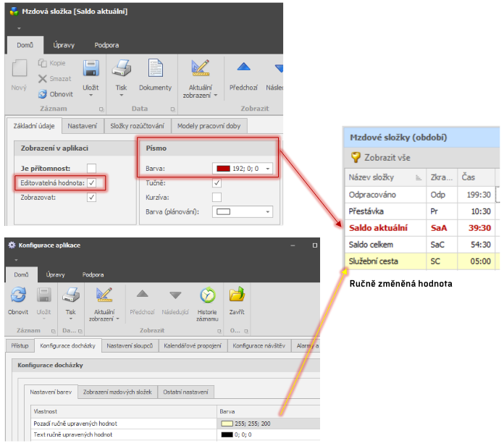Click the Mzdová složka window app icon
The height and width of the screenshot is (446, 504).
pos(14,12)
